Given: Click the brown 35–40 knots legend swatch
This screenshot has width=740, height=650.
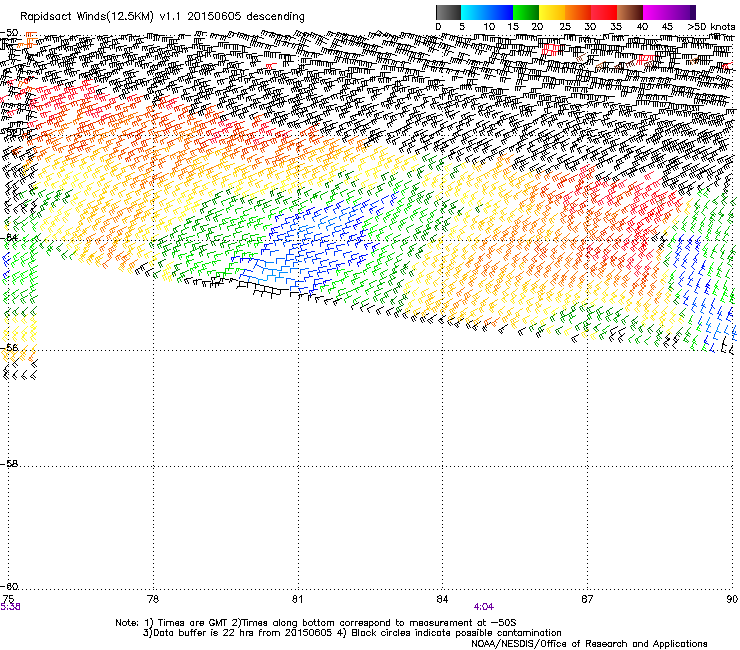Looking at the screenshot, I should click(x=630, y=12).
